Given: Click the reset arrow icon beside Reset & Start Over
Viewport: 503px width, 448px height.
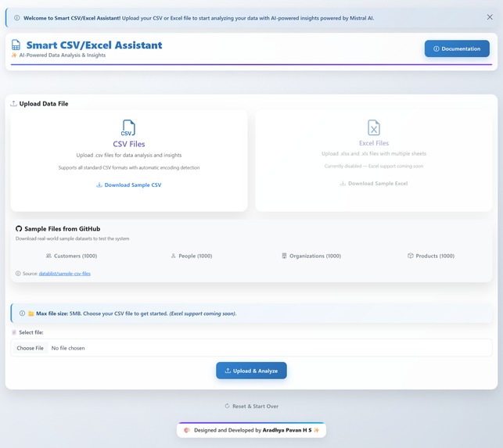Looking at the screenshot, I should click(227, 406).
